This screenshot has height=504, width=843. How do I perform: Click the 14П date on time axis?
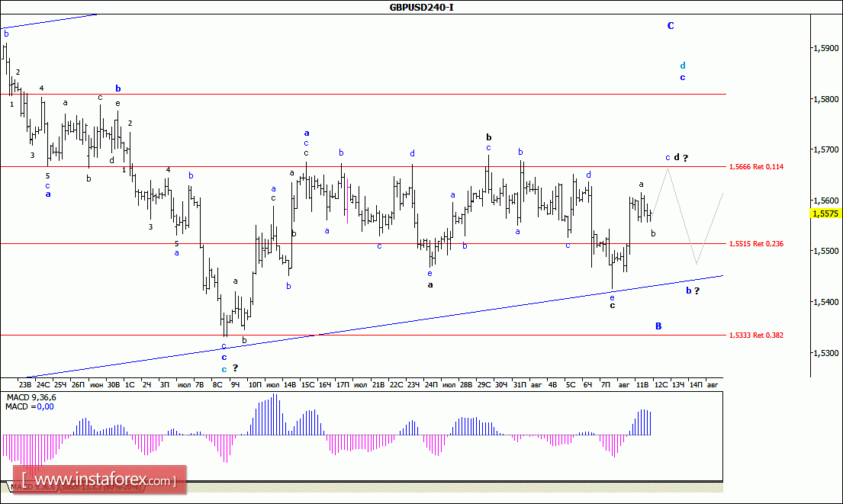pyautogui.click(x=696, y=385)
